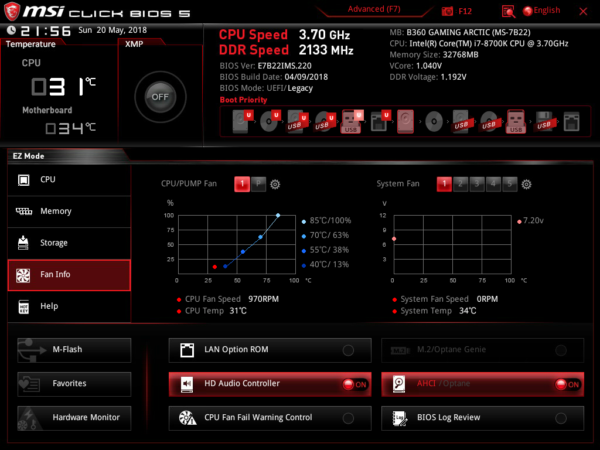The image size is (600, 450).
Task: Open the BIOS search magnifier icon
Action: tap(508, 11)
